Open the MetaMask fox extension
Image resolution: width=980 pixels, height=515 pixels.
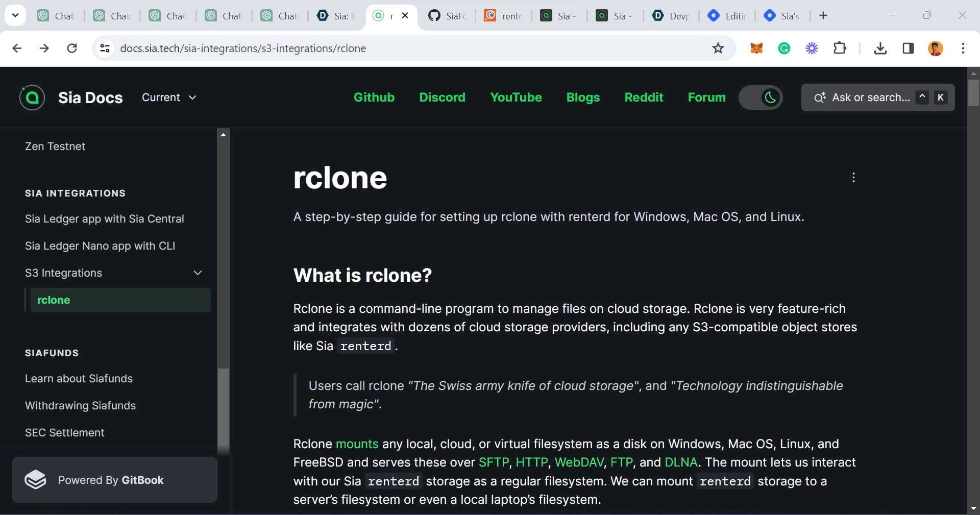click(756, 48)
